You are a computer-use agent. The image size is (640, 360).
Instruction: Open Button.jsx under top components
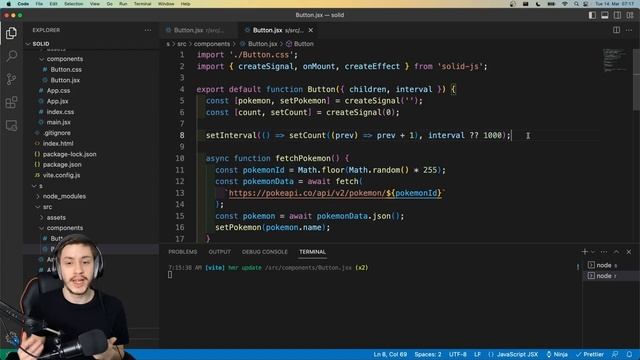point(65,80)
